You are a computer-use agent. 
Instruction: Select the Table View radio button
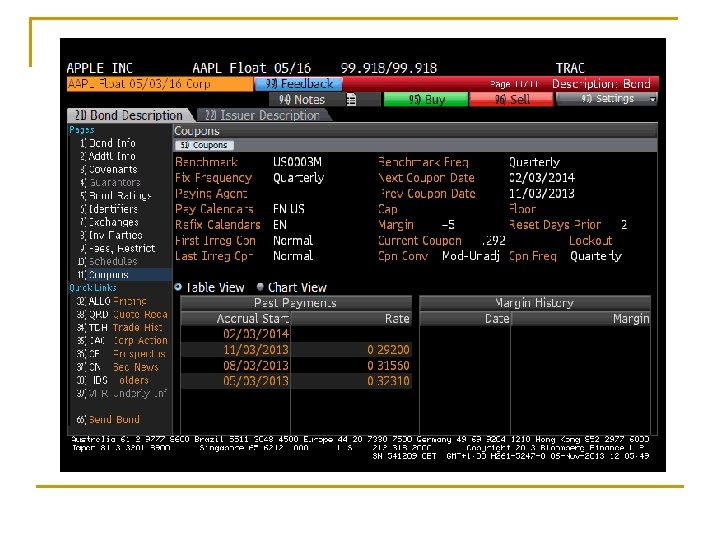(178, 287)
